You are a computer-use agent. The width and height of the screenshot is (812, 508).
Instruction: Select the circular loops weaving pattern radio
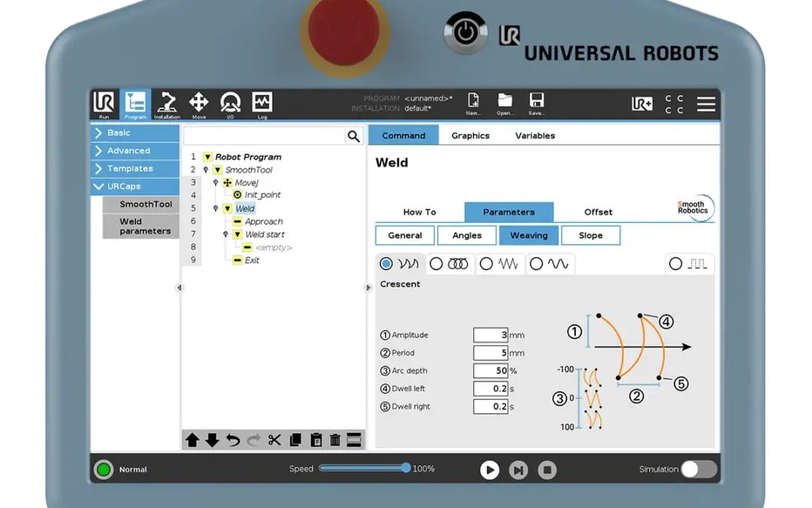436,264
